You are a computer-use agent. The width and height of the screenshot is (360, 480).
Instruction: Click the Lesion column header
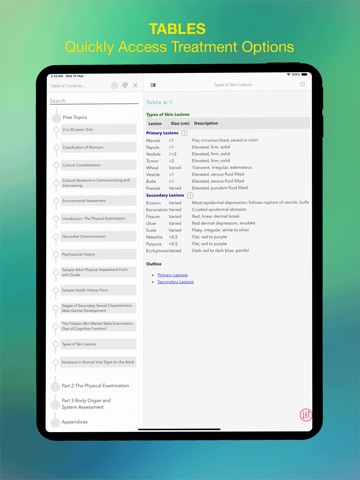pyautogui.click(x=155, y=123)
